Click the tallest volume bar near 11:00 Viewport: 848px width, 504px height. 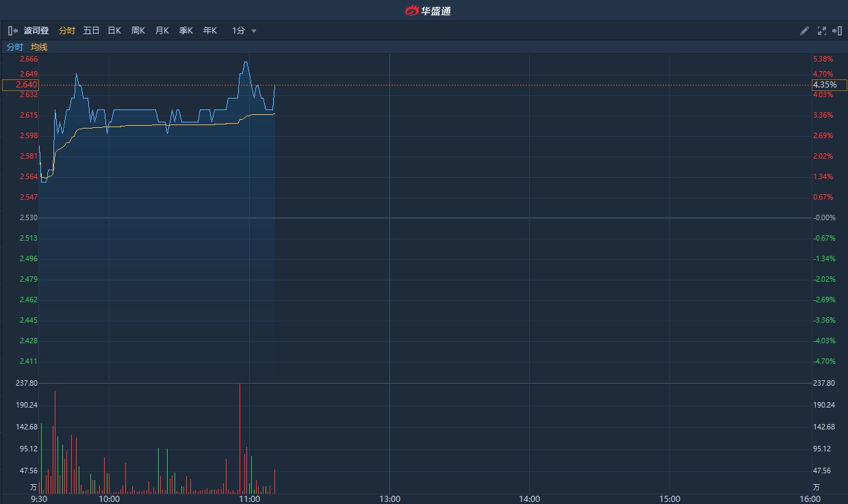click(x=240, y=438)
